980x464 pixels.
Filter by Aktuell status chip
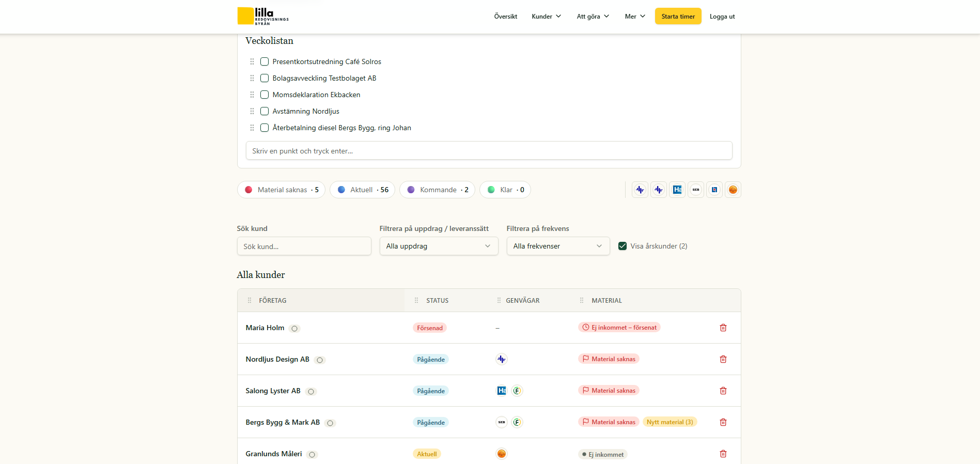tap(362, 190)
